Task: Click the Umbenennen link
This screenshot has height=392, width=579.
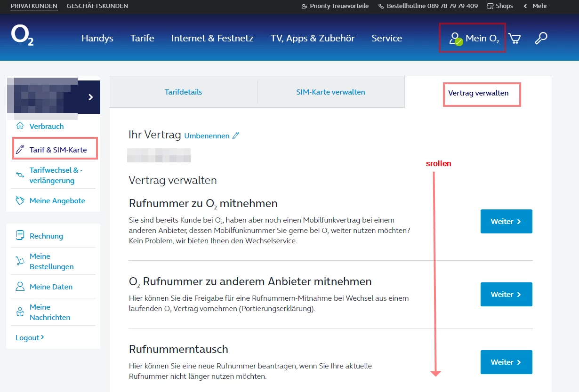Action: [x=207, y=136]
